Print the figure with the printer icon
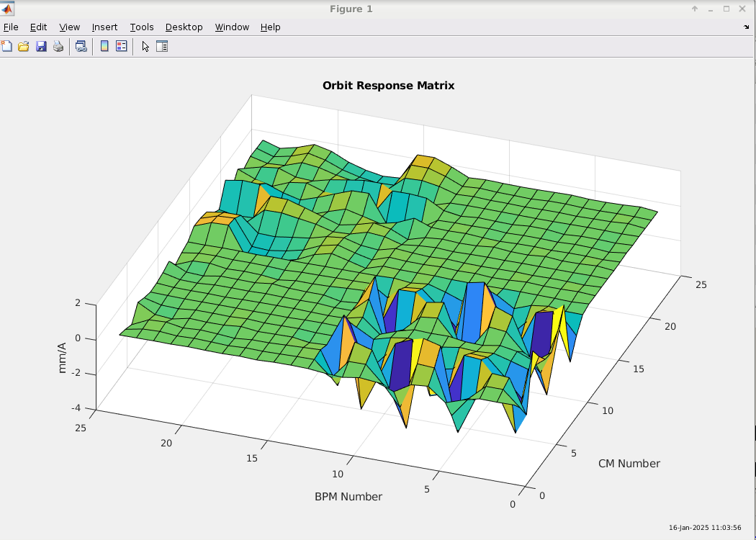The width and height of the screenshot is (756, 540). (x=58, y=46)
